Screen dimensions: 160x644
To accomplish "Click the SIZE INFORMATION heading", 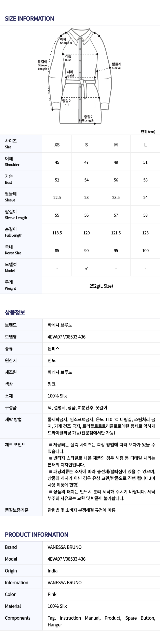I will (29, 19).
